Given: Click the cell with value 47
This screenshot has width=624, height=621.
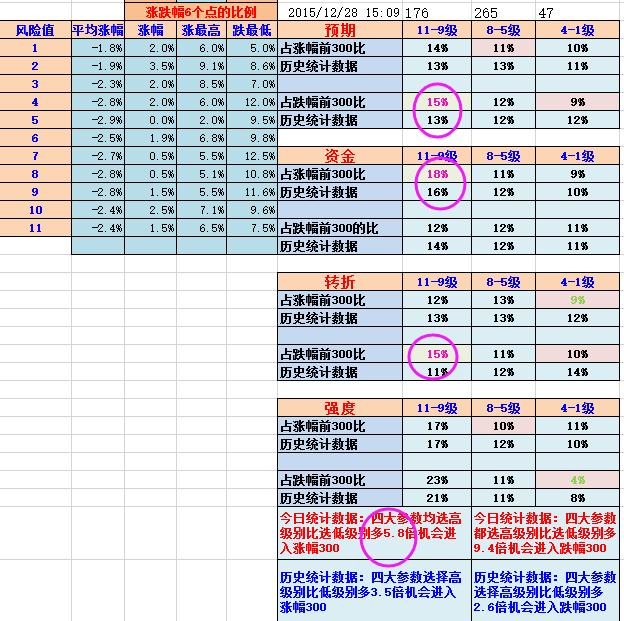Looking at the screenshot, I should tap(577, 13).
